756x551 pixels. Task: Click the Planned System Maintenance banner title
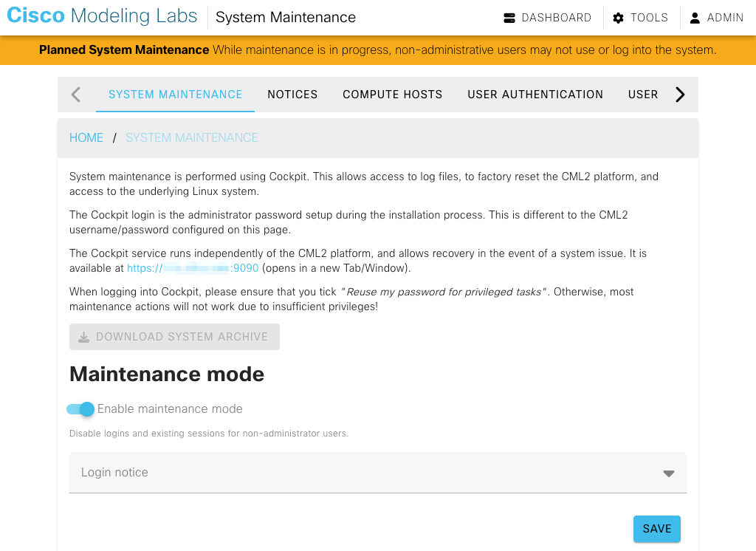(124, 50)
